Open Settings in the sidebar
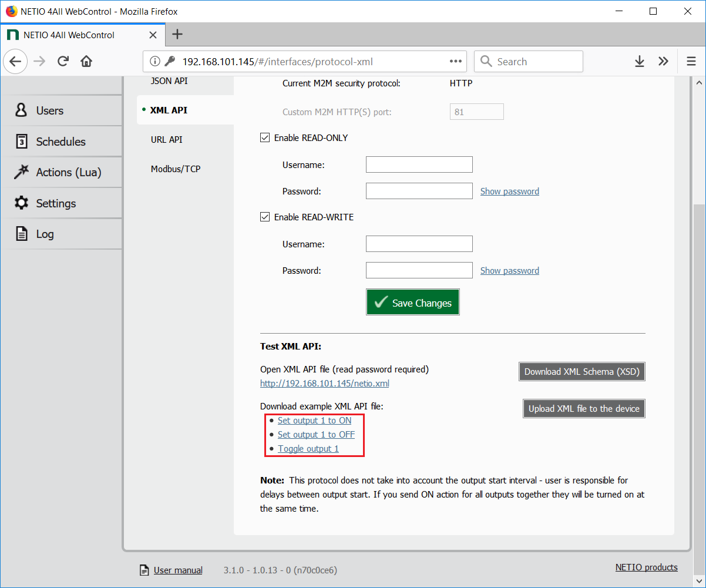The width and height of the screenshot is (706, 588). pyautogui.click(x=61, y=203)
